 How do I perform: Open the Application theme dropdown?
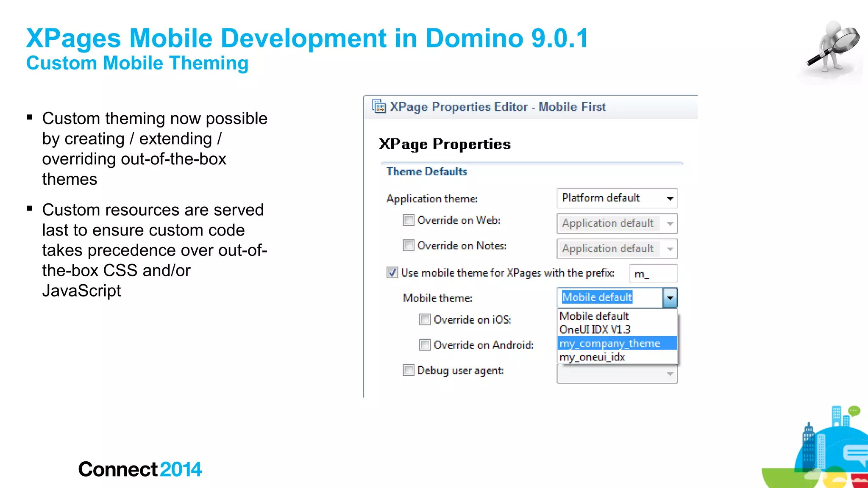point(617,198)
